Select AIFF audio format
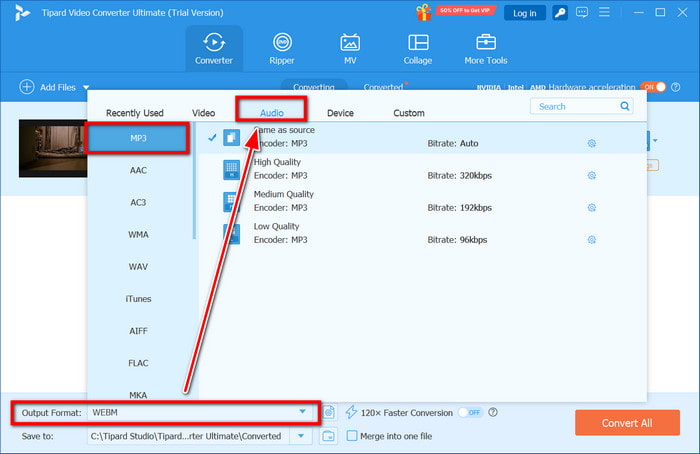 (x=138, y=331)
